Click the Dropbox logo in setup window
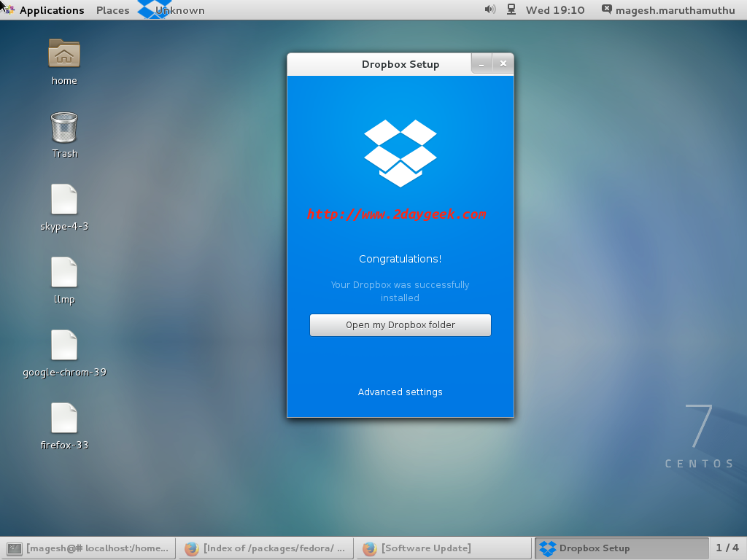 click(400, 153)
